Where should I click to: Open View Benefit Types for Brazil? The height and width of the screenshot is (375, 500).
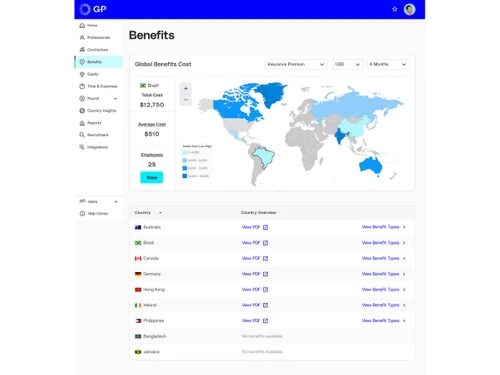tap(380, 243)
